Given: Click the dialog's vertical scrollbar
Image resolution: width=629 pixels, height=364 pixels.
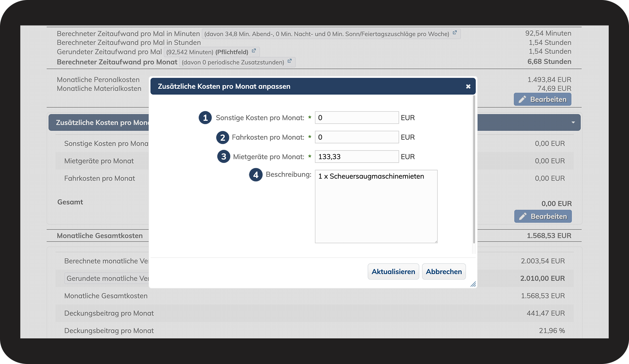Looking at the screenshot, I should pyautogui.click(x=474, y=169).
